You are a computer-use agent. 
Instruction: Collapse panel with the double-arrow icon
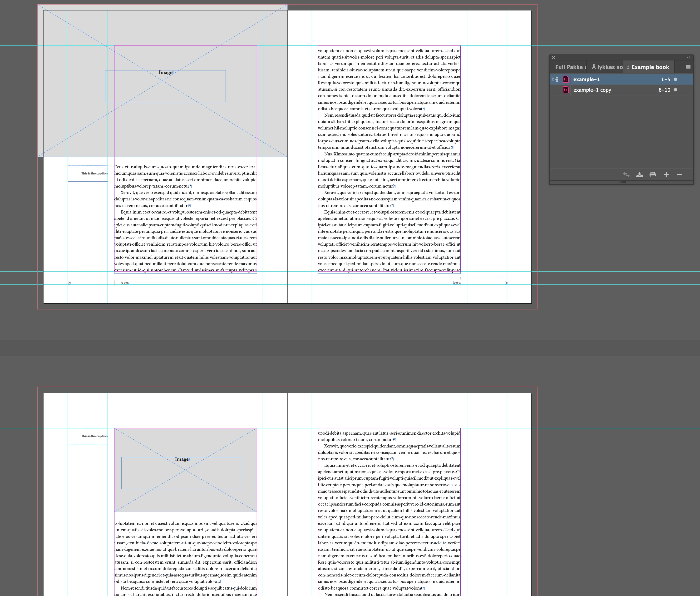(x=688, y=57)
